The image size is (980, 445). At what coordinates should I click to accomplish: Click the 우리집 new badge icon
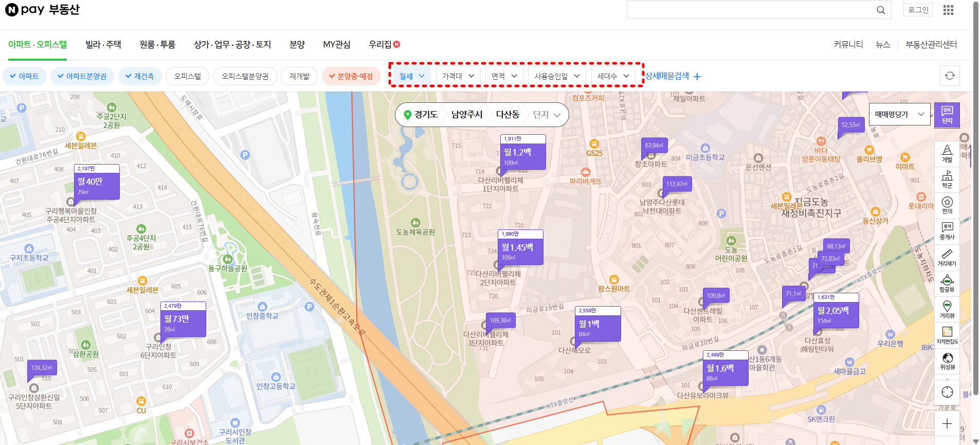396,44
